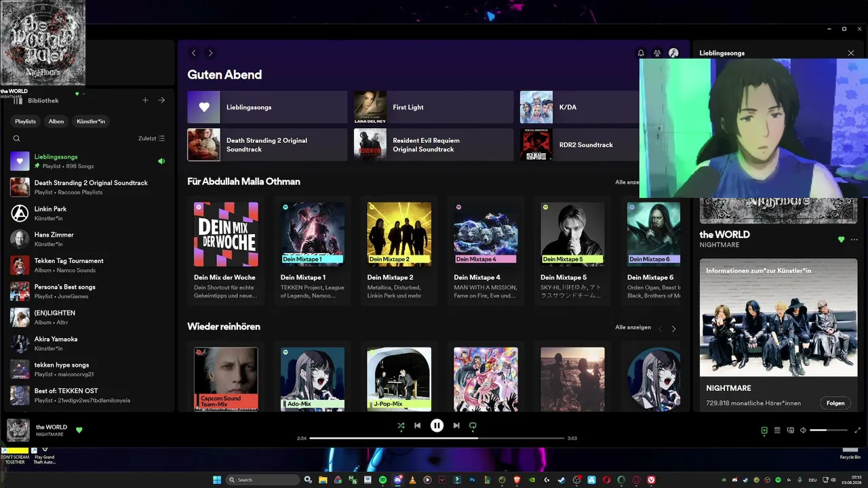The width and height of the screenshot is (868, 488).
Task: Open Persona's Best songs playlist
Action: point(87,291)
